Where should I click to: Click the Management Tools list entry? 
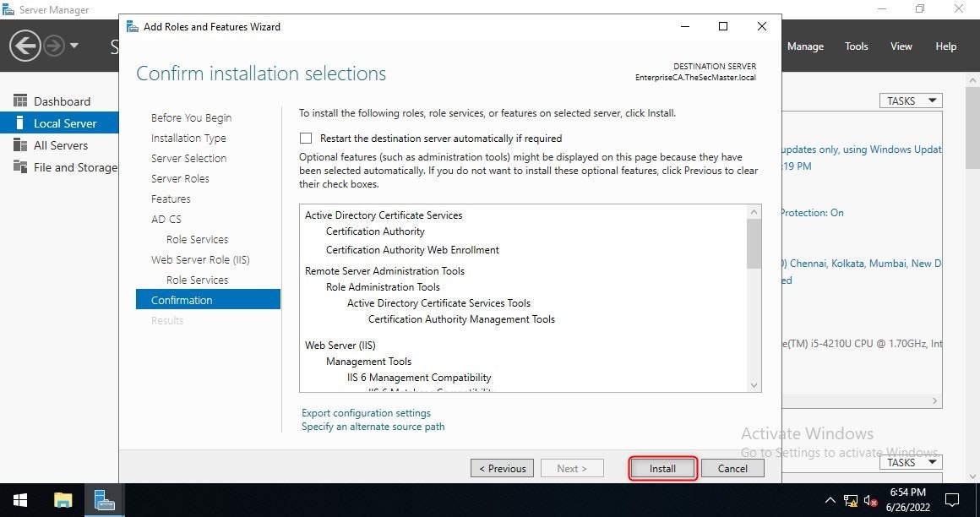coord(368,362)
